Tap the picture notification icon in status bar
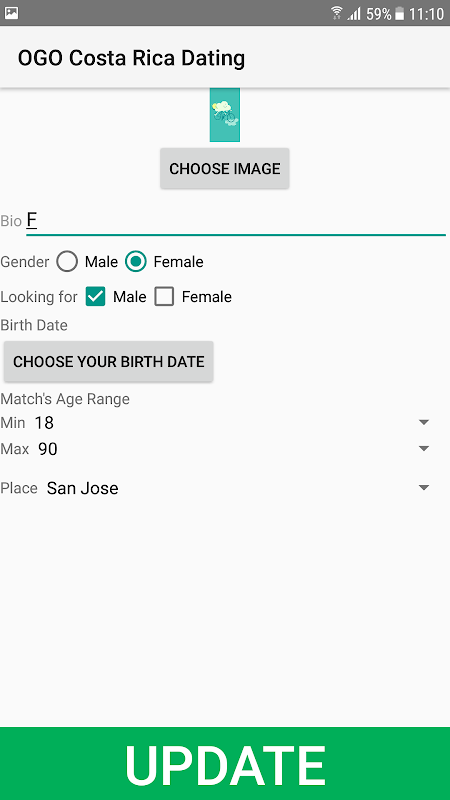The image size is (450, 800). coord(11,13)
